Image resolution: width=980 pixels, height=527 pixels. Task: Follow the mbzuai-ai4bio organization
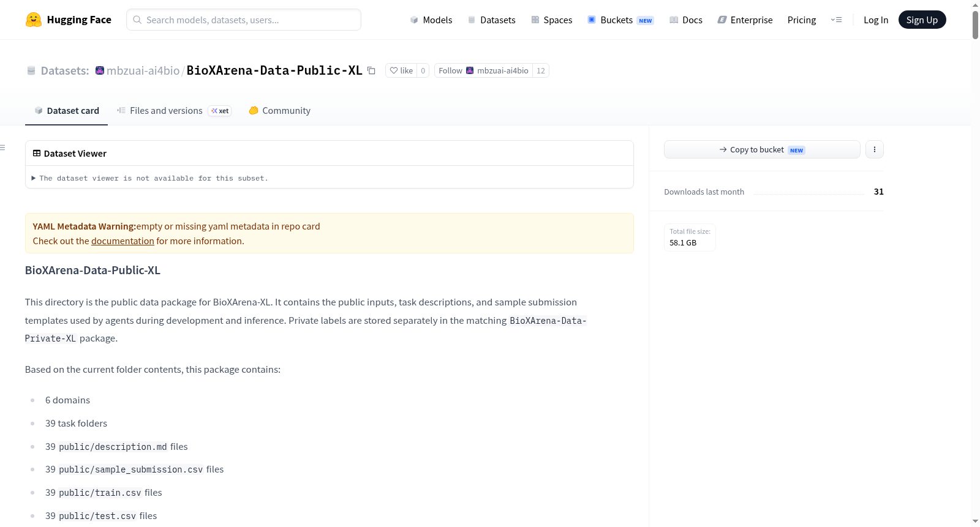coord(483,70)
